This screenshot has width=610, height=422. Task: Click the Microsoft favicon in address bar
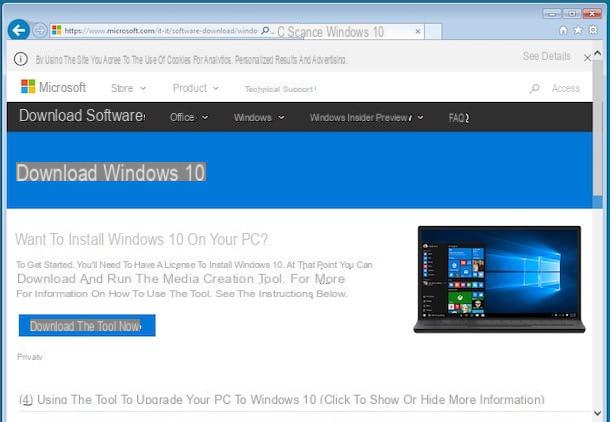pyautogui.click(x=56, y=30)
